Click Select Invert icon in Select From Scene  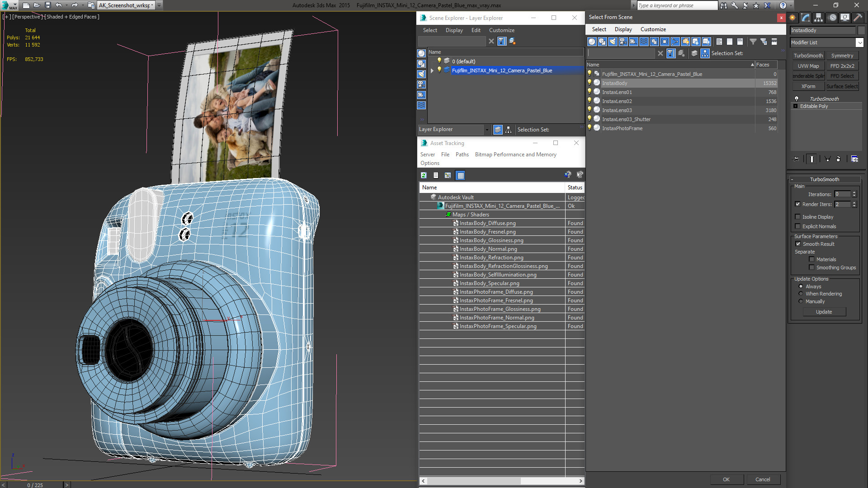pos(740,42)
